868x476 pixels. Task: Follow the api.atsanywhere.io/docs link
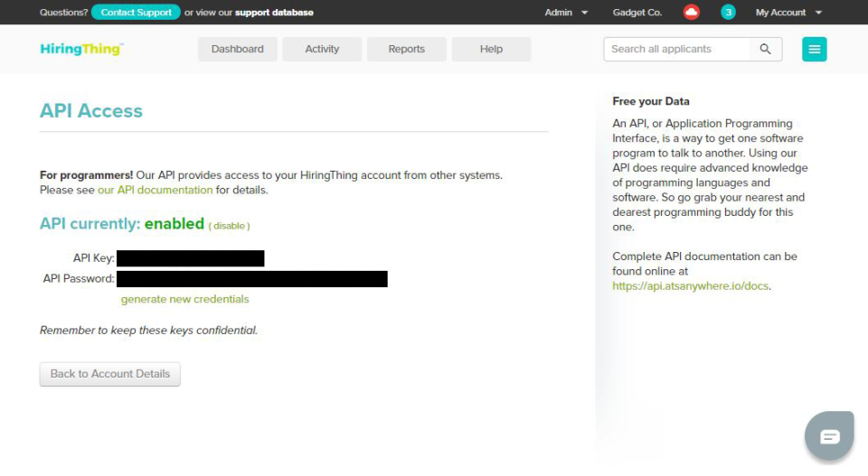(x=691, y=286)
